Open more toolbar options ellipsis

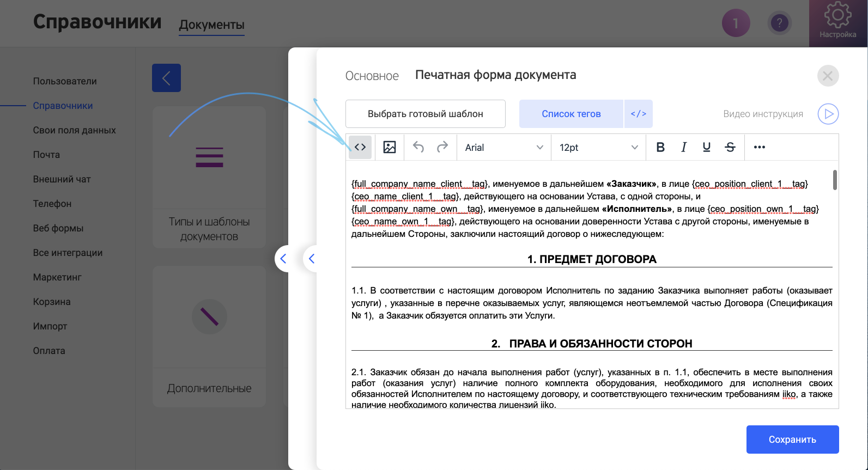(x=760, y=147)
